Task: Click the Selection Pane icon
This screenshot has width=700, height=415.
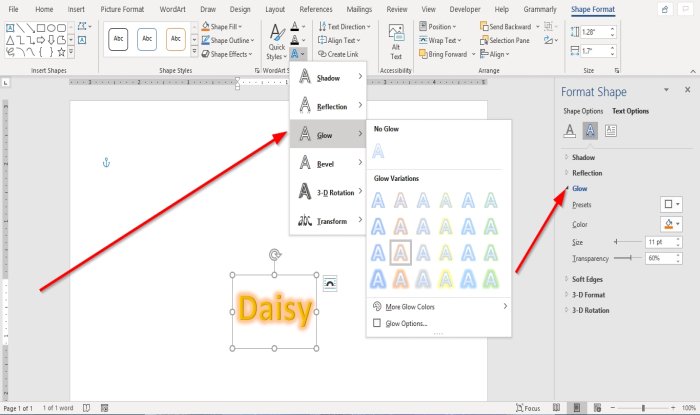Action: coord(504,41)
